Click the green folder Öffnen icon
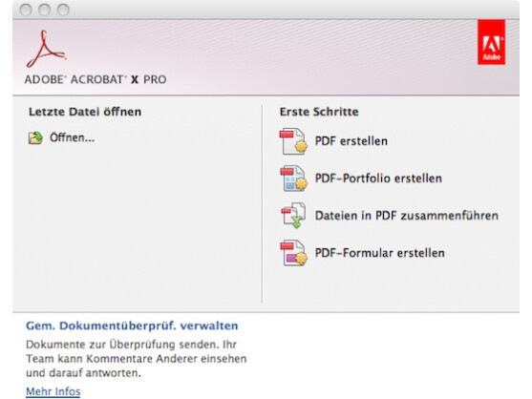The image size is (532, 399). (35, 138)
